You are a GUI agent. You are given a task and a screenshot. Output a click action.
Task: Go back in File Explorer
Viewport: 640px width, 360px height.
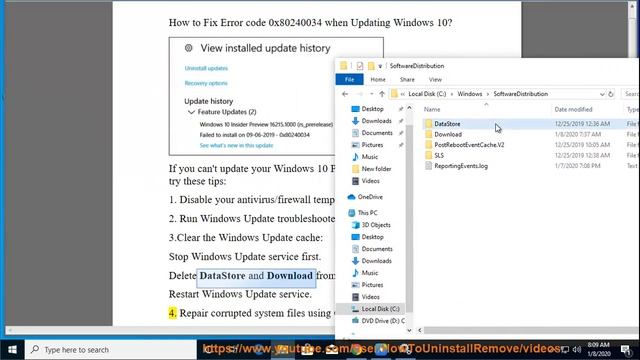coord(345,94)
